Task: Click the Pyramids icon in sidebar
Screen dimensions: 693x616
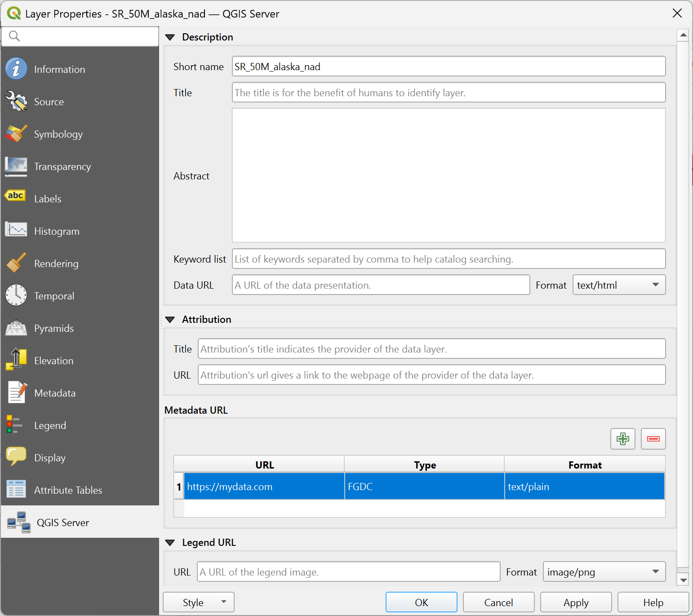Action: tap(16, 328)
